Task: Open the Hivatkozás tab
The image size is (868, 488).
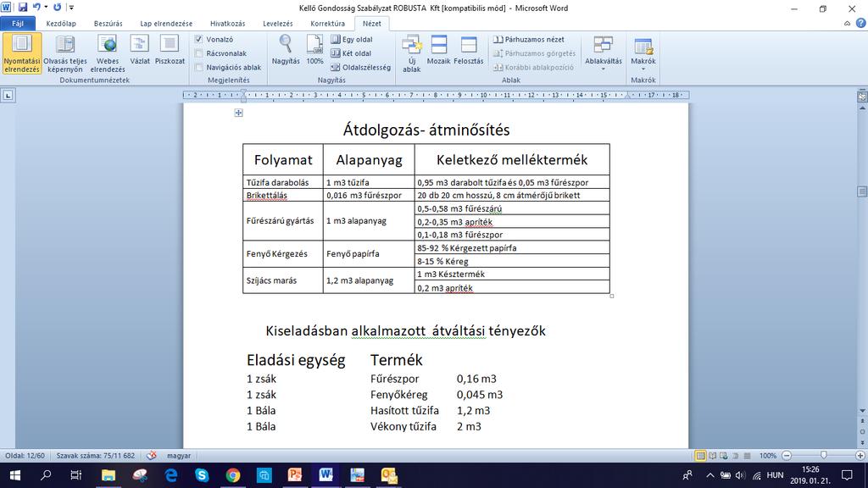Action: click(x=227, y=24)
